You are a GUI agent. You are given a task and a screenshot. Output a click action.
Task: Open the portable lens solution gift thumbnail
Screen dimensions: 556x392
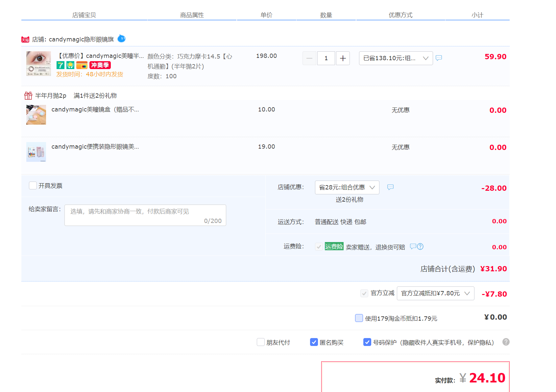click(36, 152)
